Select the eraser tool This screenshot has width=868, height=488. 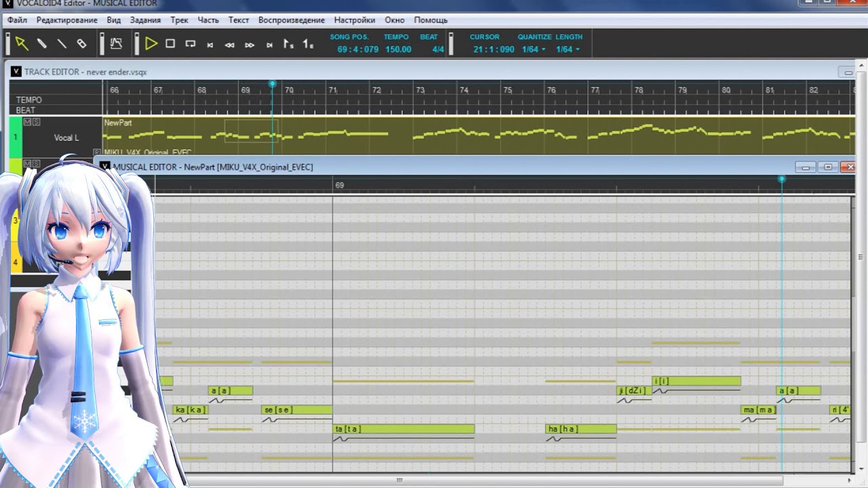click(x=81, y=44)
